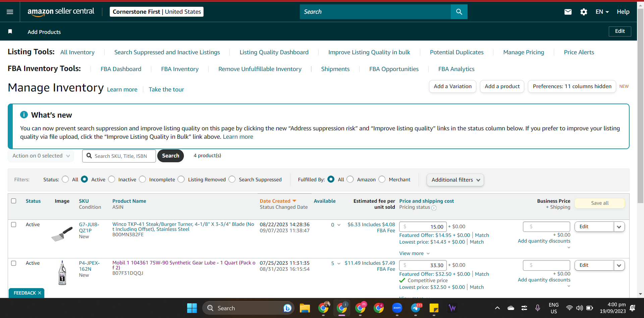The width and height of the screenshot is (644, 318).
Task: Open the Action on 0 selected dropdown
Action: point(41,156)
